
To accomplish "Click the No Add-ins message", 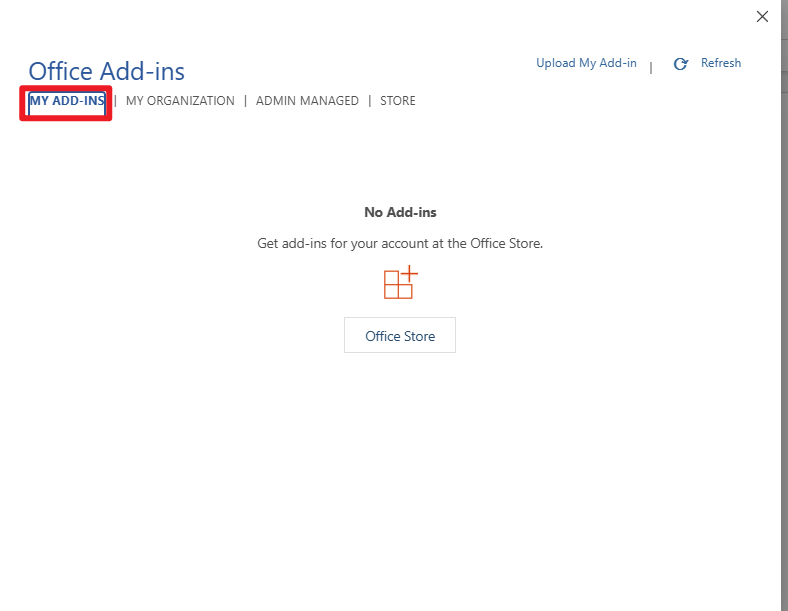I will [x=400, y=213].
